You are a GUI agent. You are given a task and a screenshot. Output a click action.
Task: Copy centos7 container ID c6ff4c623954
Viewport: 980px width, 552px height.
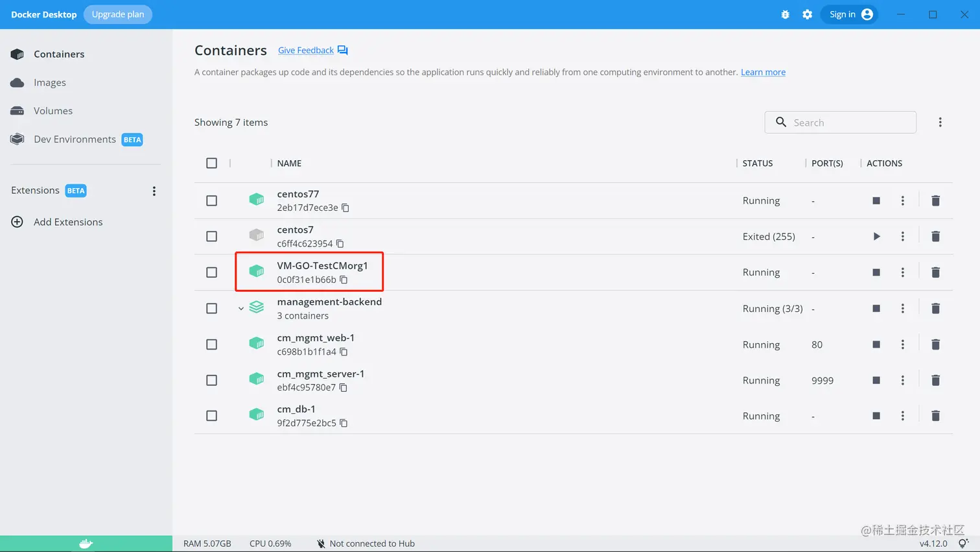point(340,244)
